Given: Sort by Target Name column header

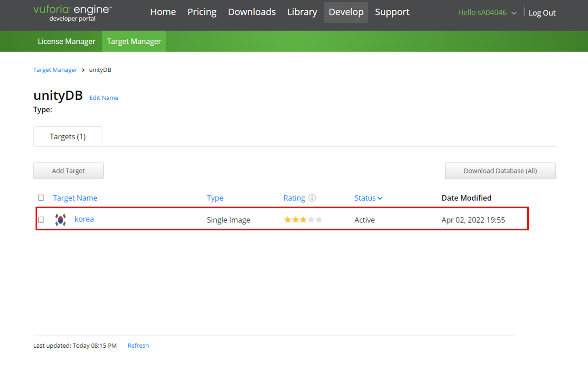Looking at the screenshot, I should [75, 198].
